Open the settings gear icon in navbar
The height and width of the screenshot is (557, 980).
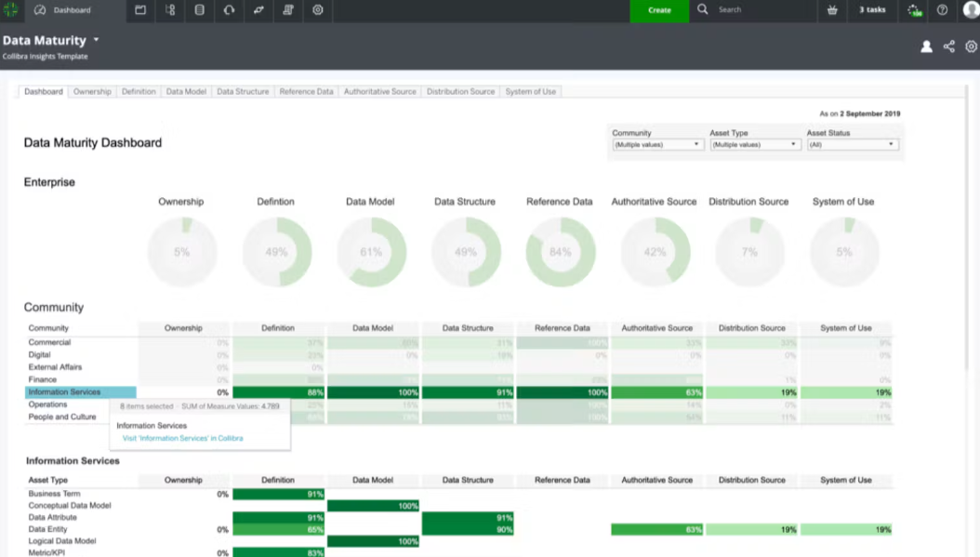[x=317, y=10]
